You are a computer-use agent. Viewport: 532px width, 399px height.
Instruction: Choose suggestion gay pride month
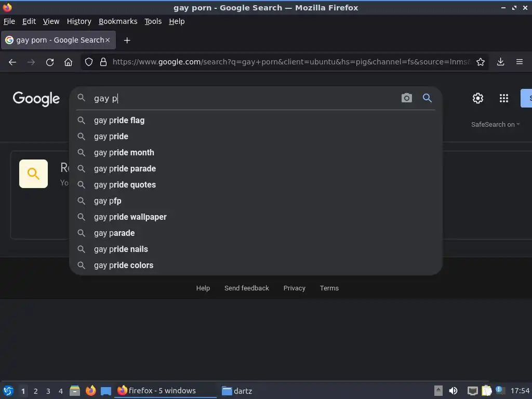[x=256, y=153]
